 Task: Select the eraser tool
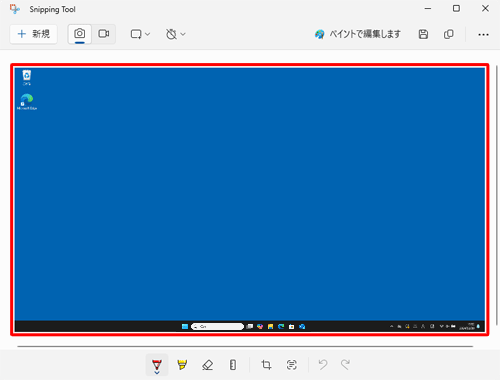tap(207, 365)
